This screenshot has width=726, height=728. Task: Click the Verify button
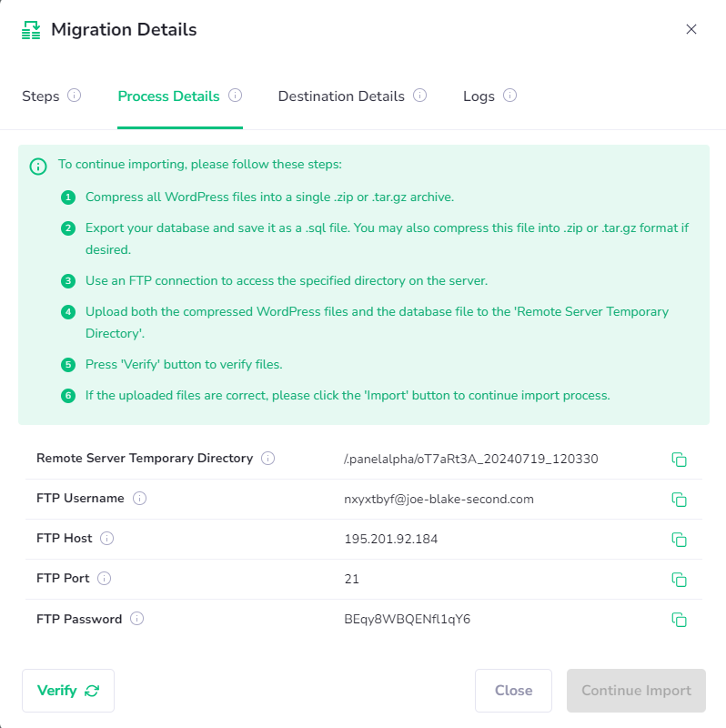tap(68, 691)
